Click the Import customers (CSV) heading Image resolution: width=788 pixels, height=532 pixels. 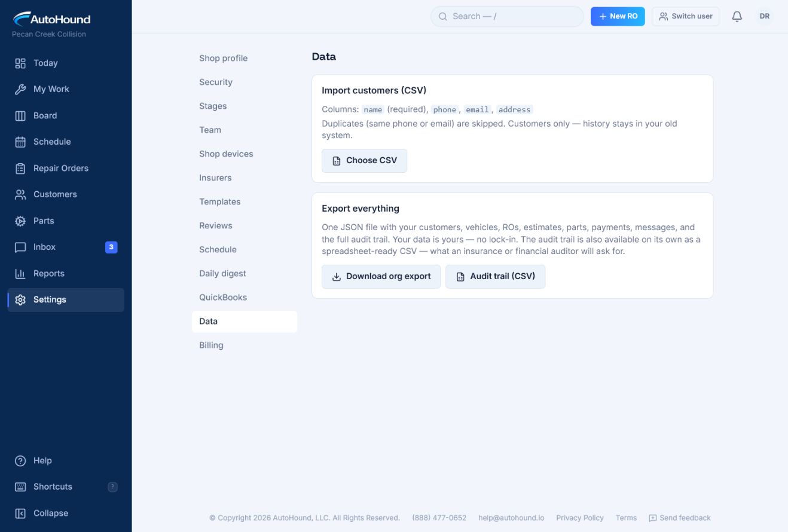(374, 91)
